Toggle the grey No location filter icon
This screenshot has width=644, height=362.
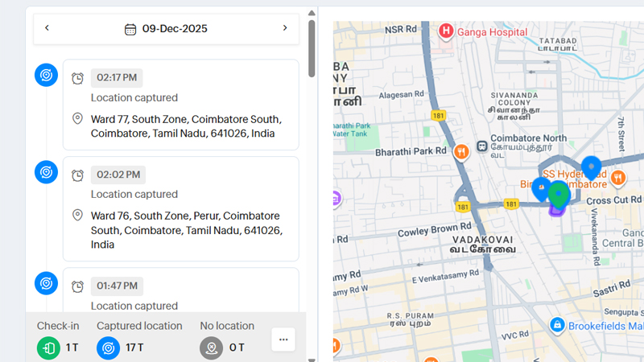[212, 348]
